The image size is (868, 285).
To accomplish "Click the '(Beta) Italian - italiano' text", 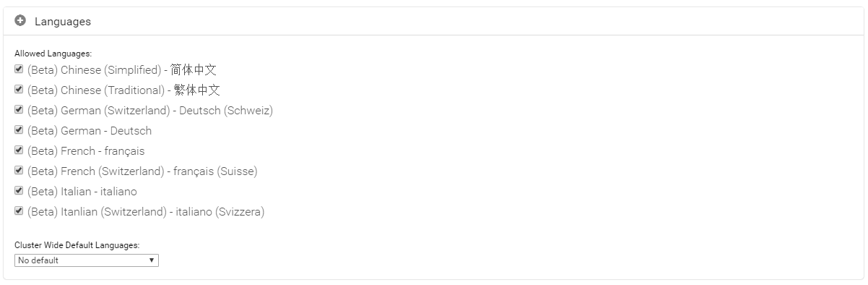I will point(82,192).
